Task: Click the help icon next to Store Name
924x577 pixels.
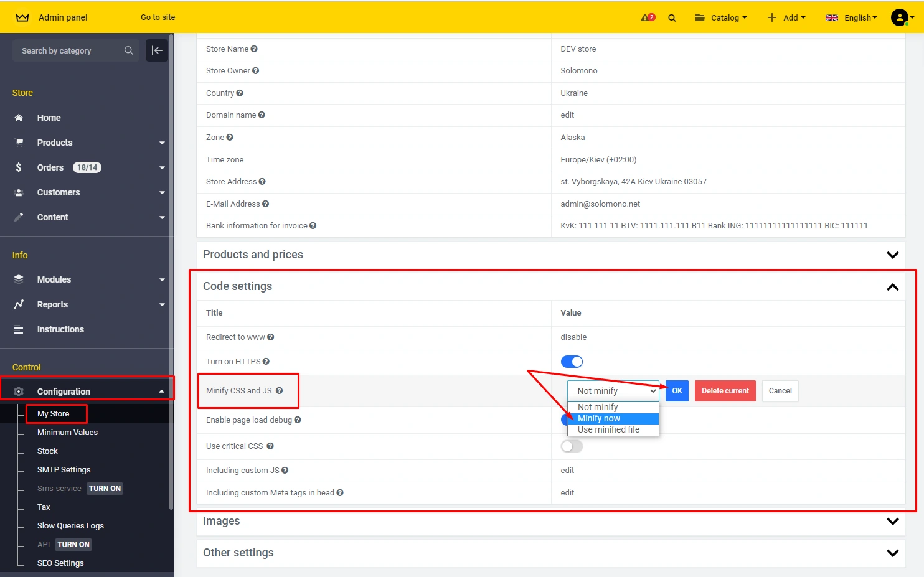Action: 254,49
